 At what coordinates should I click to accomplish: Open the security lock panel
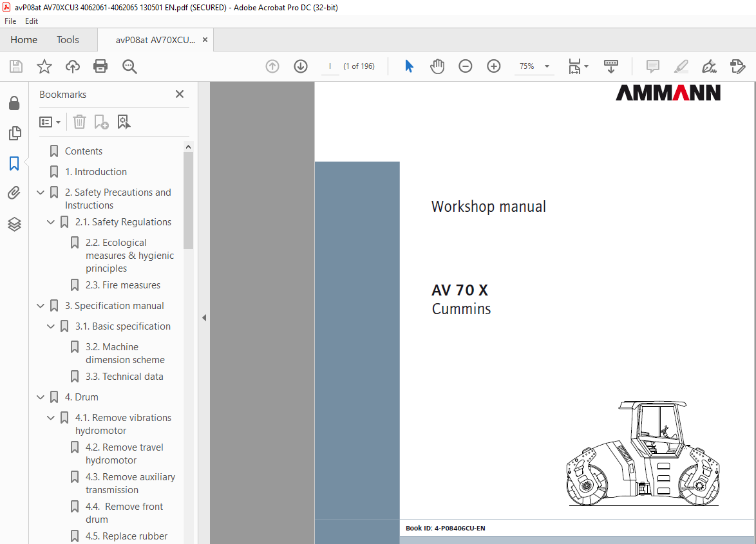click(14, 103)
